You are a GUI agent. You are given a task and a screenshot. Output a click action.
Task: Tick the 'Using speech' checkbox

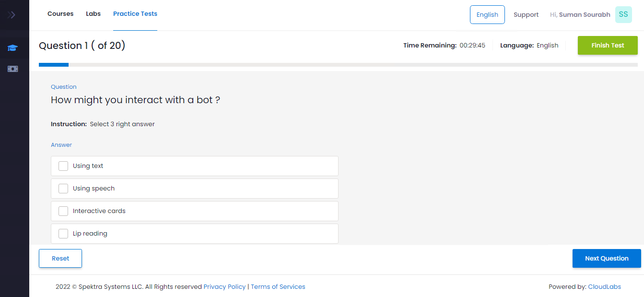point(63,189)
